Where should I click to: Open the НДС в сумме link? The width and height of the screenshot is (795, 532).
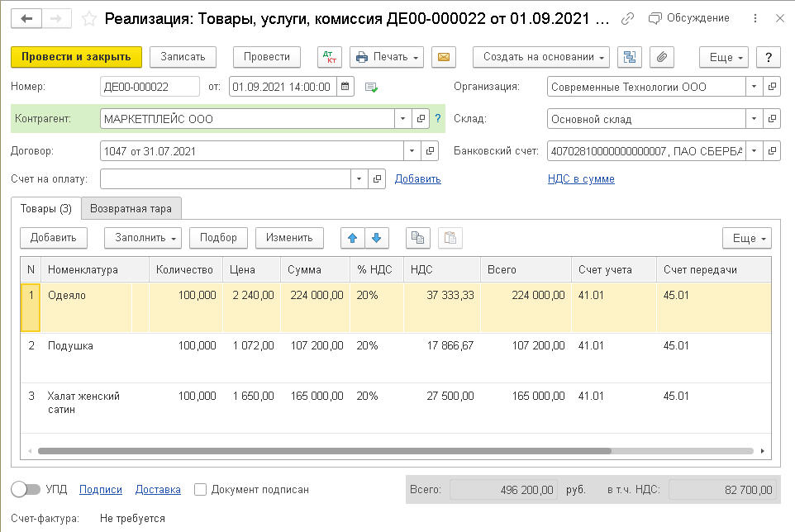(x=581, y=178)
